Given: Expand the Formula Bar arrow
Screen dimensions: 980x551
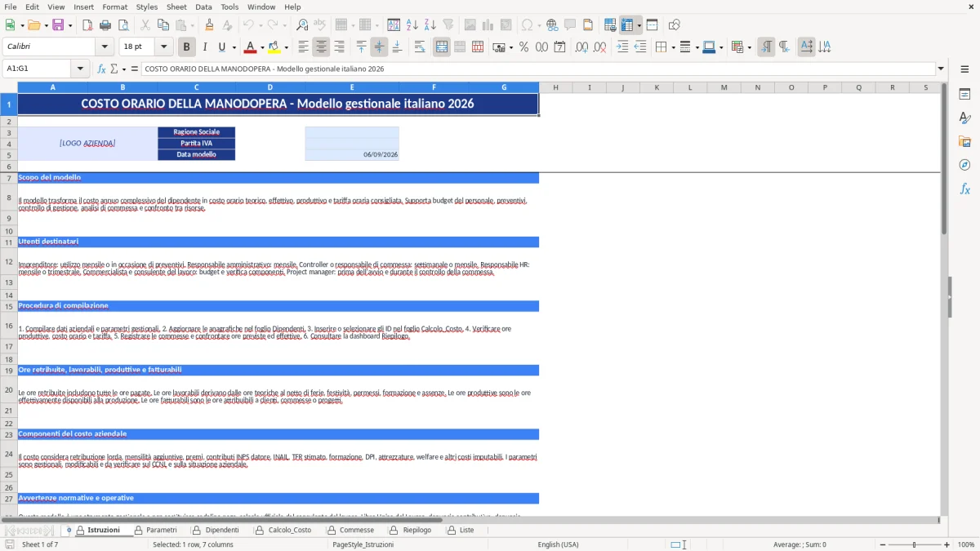Looking at the screenshot, I should pyautogui.click(x=941, y=69).
